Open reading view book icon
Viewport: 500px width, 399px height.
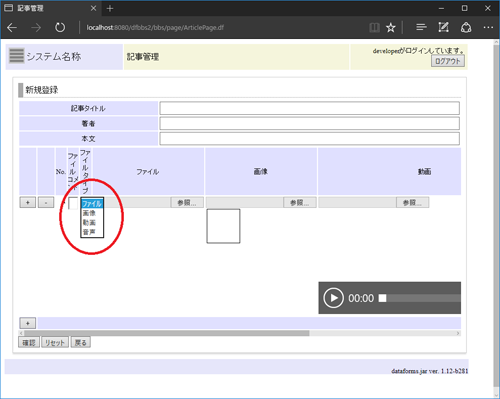[374, 28]
